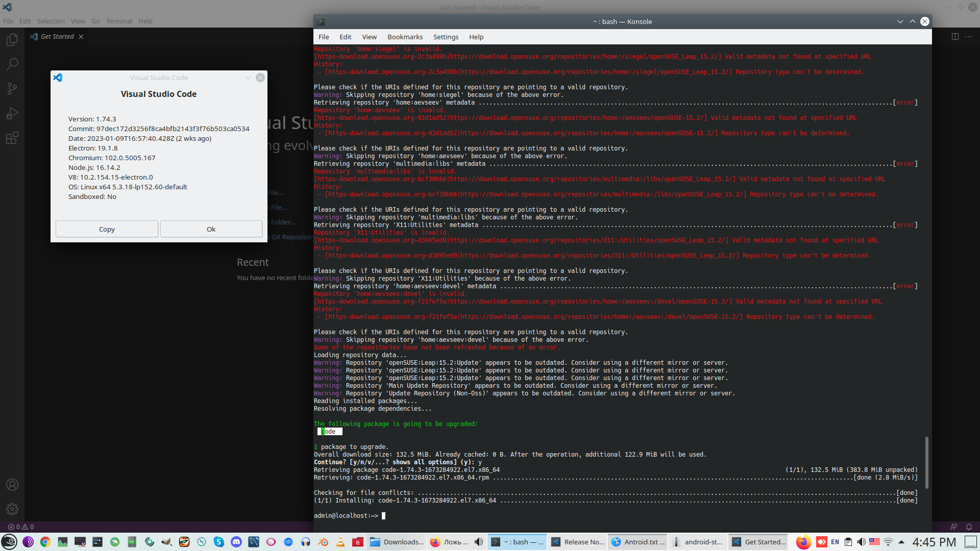This screenshot has width=980, height=551.
Task: Open the editor More Actions ellipsis menu
Action: [x=968, y=37]
